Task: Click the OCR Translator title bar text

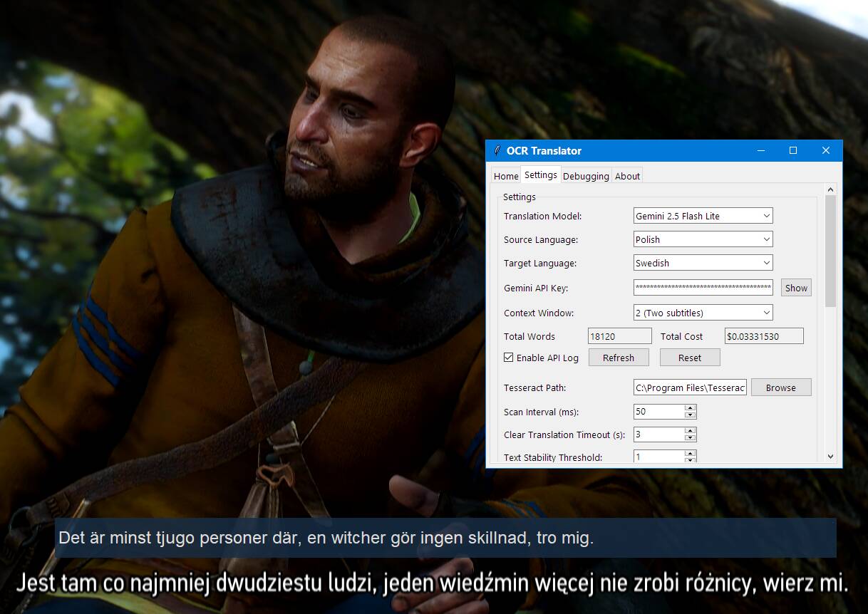Action: point(544,150)
